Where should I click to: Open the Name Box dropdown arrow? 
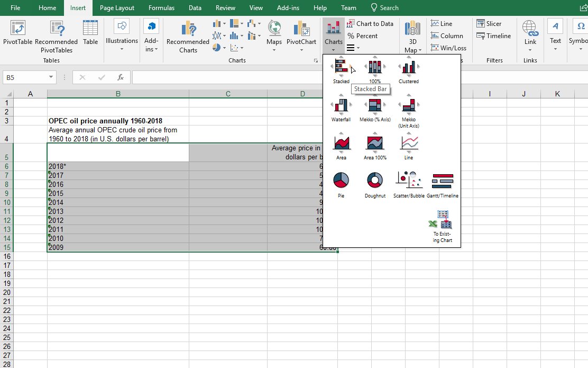(51, 77)
